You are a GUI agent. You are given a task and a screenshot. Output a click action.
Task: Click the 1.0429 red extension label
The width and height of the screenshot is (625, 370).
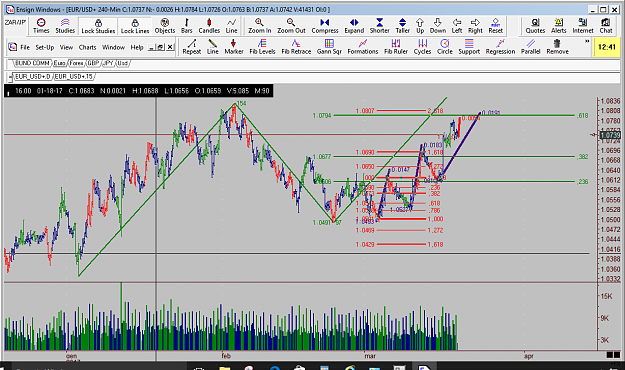(x=365, y=244)
